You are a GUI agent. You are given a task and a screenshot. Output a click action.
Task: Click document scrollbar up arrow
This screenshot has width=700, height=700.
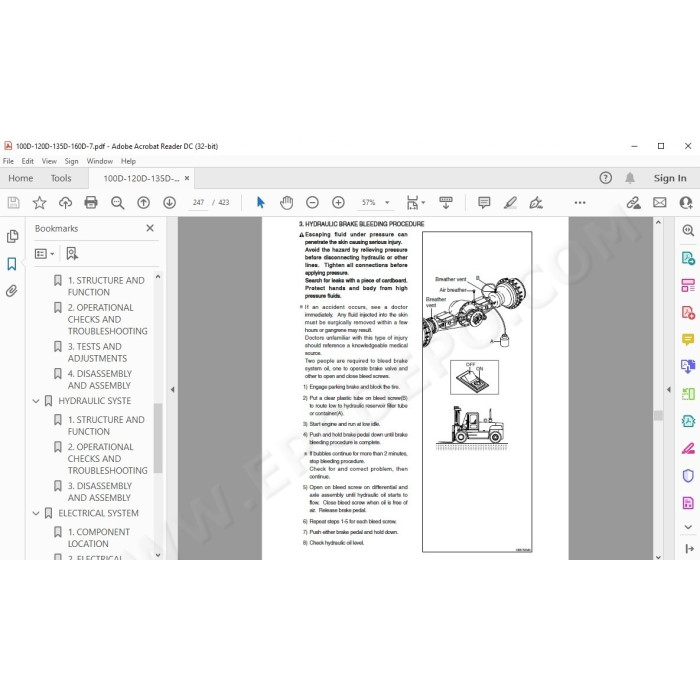click(658, 222)
